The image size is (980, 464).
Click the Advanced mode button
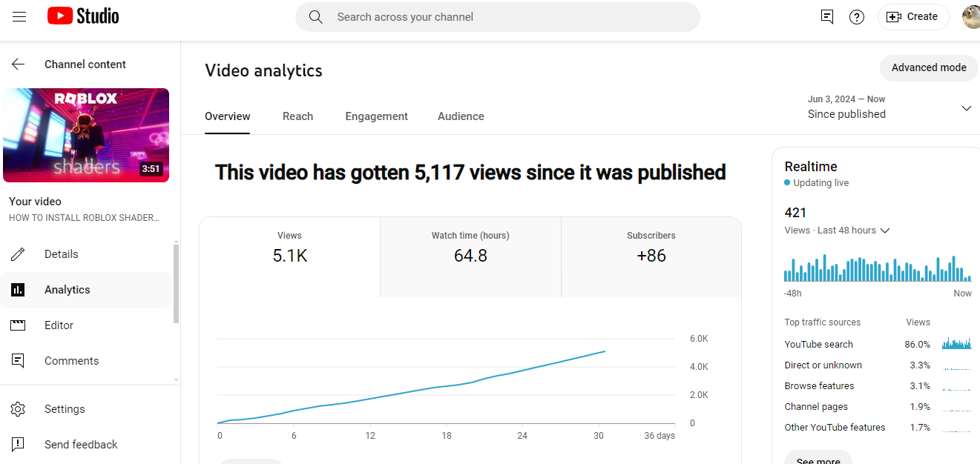[929, 67]
